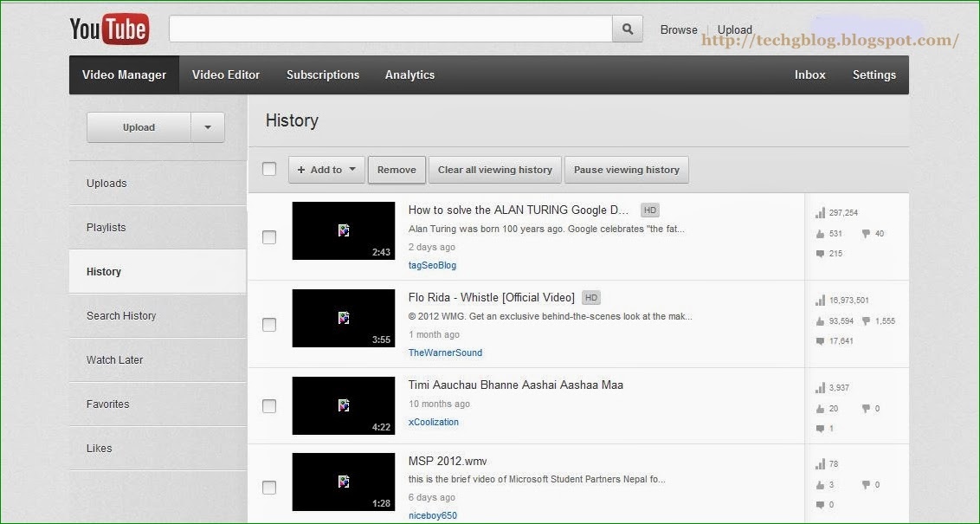Screen dimensions: 980x524
Task: Click in the YouTube search field
Action: point(390,29)
